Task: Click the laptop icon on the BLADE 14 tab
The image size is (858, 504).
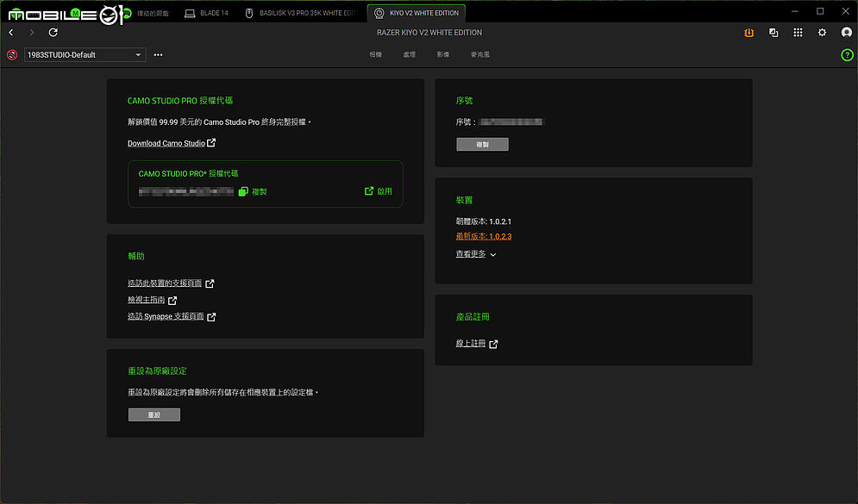Action: click(190, 13)
